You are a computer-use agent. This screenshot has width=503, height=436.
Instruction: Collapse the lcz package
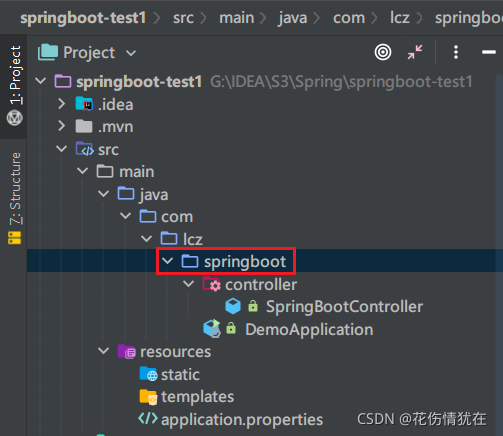147,239
